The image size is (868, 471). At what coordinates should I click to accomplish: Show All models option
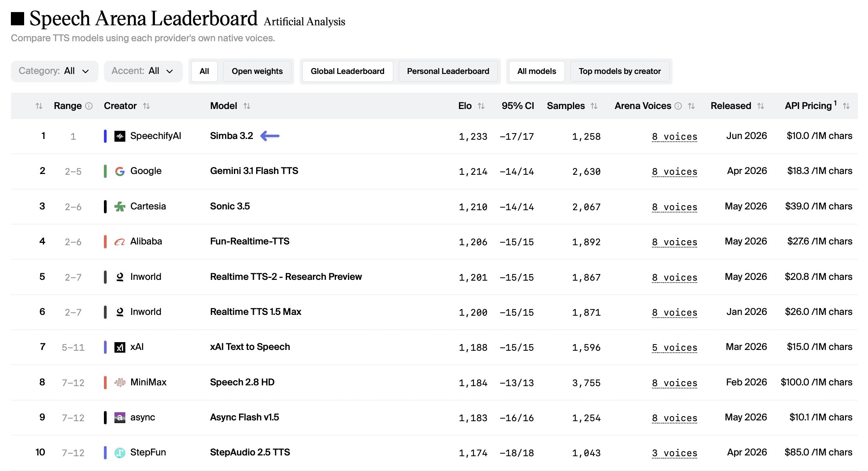(x=537, y=71)
